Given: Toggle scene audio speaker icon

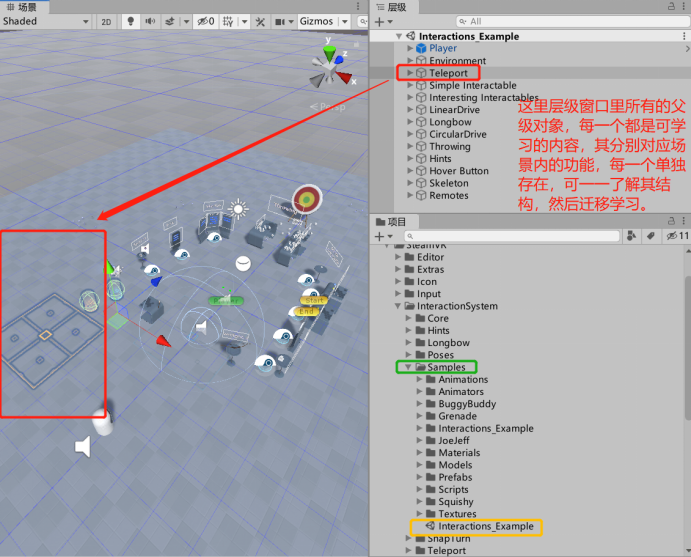Looking at the screenshot, I should point(150,21).
